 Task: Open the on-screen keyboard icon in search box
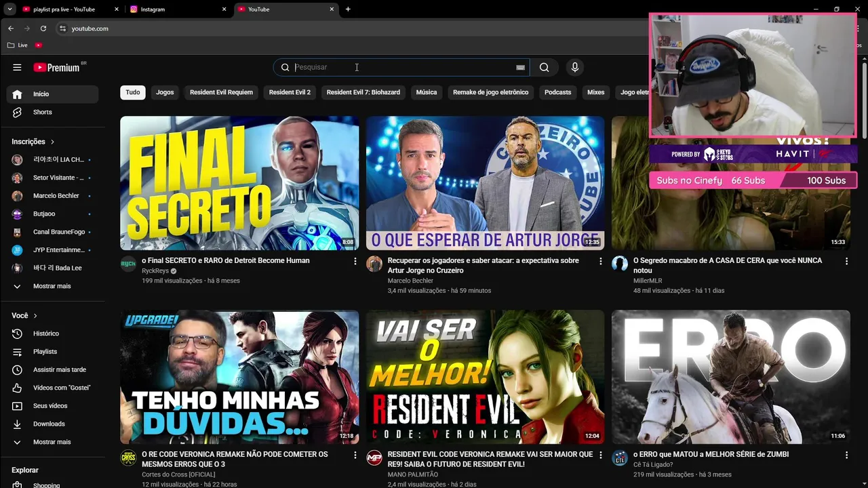click(520, 67)
